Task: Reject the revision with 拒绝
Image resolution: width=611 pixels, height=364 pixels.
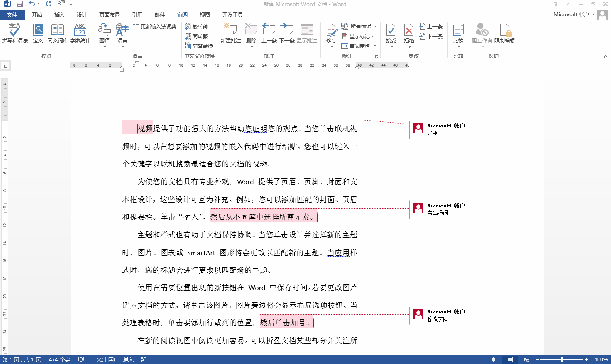Action: [408, 34]
